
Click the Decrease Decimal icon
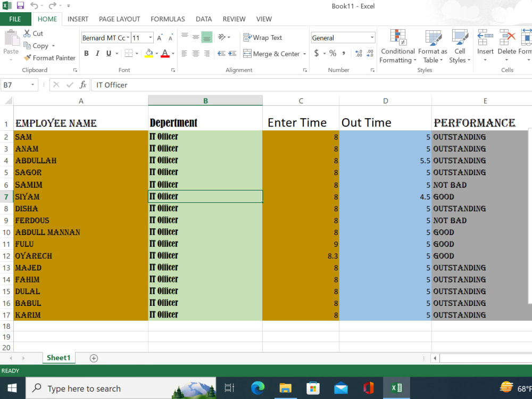coord(370,53)
